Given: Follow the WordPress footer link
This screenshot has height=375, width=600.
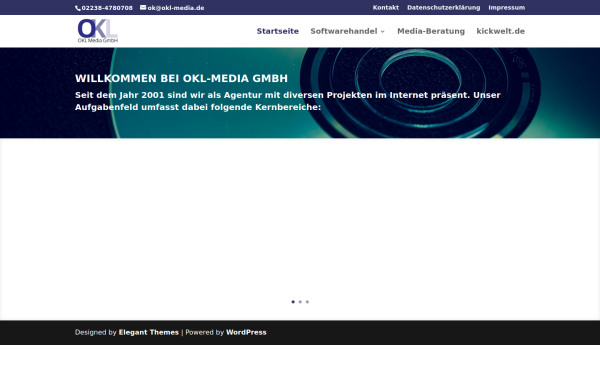Looking at the screenshot, I should pyautogui.click(x=246, y=333).
